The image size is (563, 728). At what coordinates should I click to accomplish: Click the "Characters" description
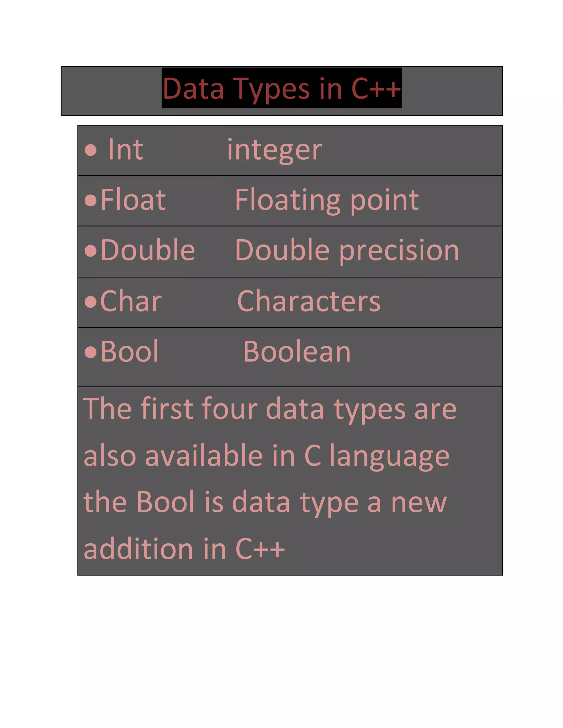point(308,301)
